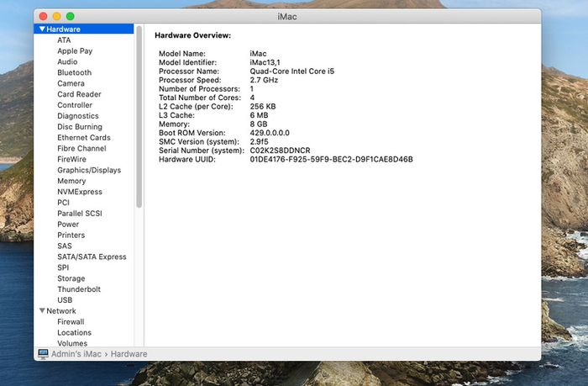
Task: Open Volumes under Network
Action: pos(72,343)
